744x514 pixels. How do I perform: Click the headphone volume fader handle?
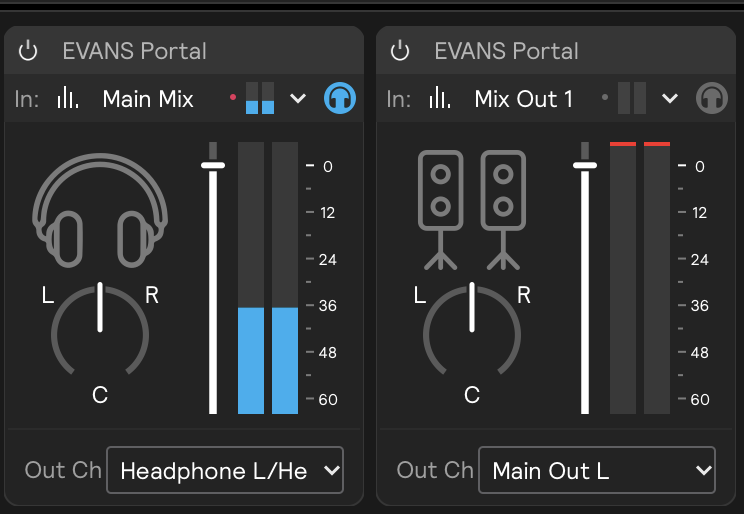(x=213, y=165)
